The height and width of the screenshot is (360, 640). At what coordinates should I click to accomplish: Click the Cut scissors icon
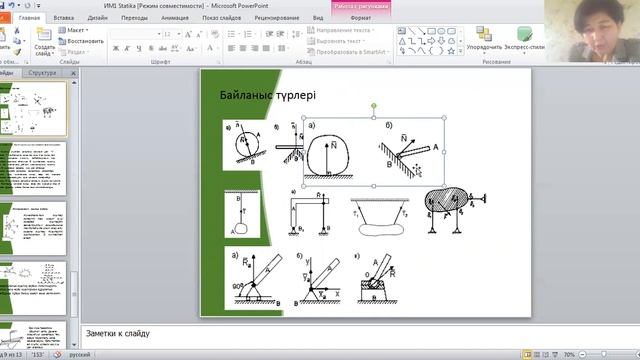(x=17, y=31)
